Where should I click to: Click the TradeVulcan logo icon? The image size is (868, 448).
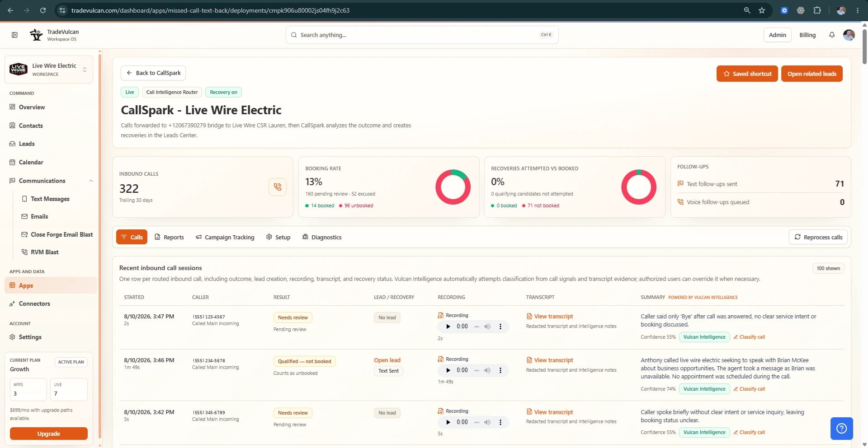(x=36, y=35)
